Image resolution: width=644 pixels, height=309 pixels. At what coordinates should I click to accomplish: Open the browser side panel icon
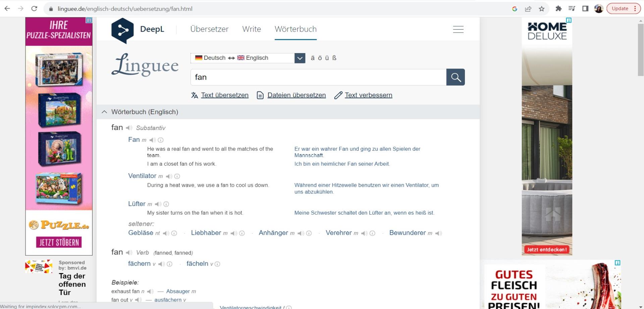click(585, 9)
